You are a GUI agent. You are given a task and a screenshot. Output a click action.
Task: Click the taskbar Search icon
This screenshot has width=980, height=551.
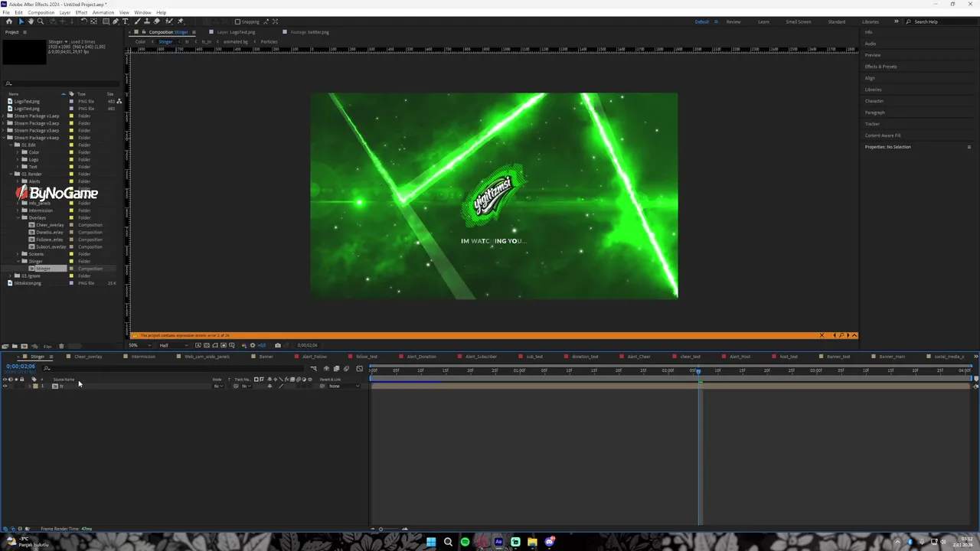(x=448, y=542)
